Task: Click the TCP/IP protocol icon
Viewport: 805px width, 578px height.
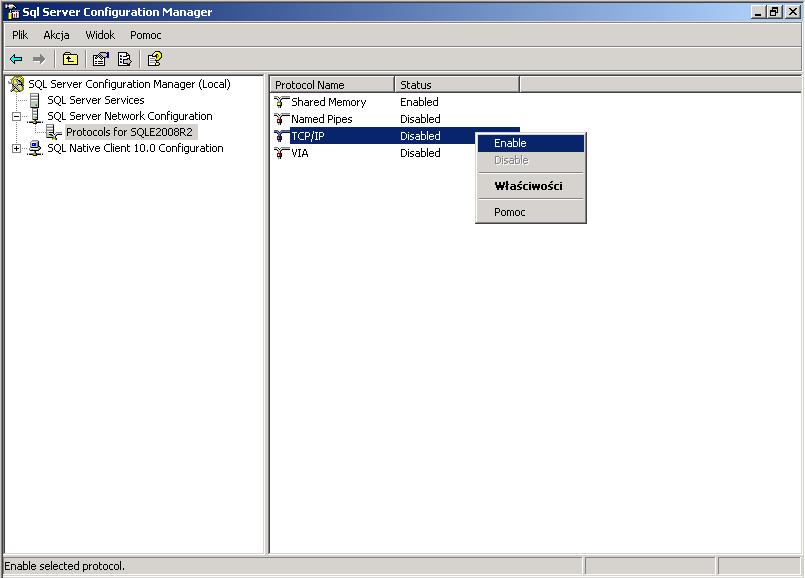Action: pyautogui.click(x=281, y=136)
